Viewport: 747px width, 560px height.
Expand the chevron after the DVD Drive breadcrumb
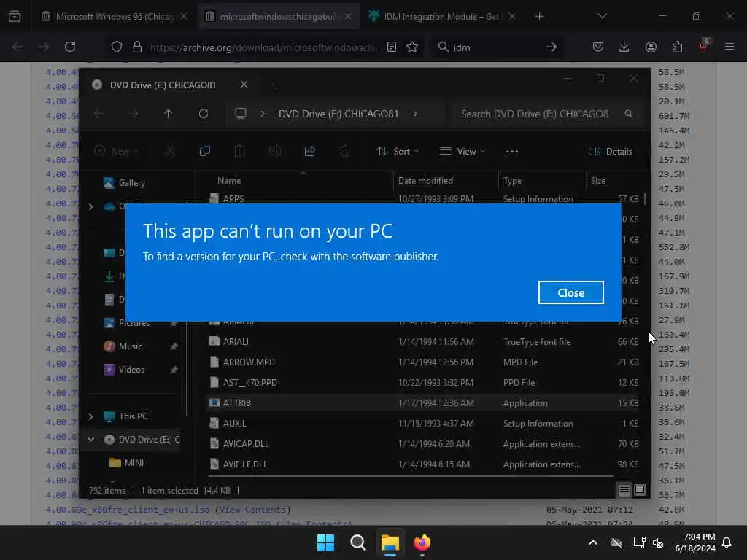tap(415, 114)
